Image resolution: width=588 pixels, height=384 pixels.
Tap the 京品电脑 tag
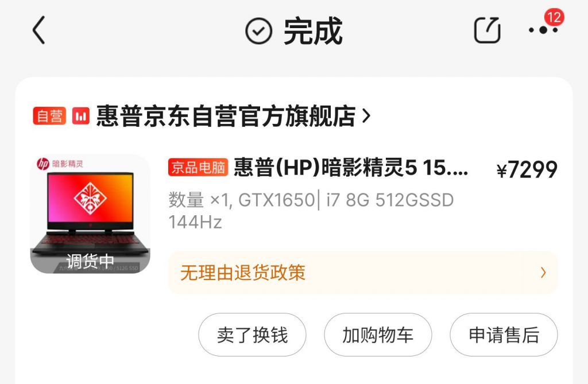(x=198, y=167)
